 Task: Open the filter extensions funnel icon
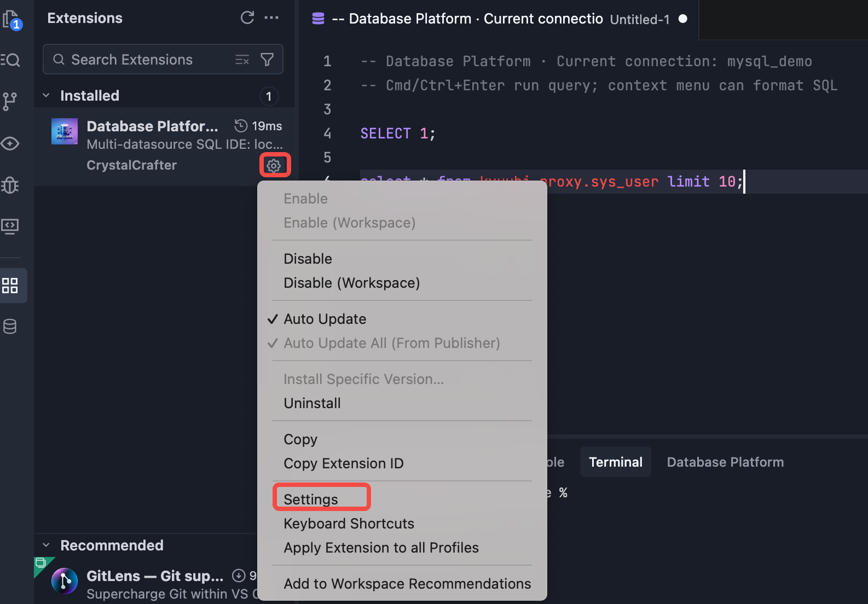click(267, 59)
